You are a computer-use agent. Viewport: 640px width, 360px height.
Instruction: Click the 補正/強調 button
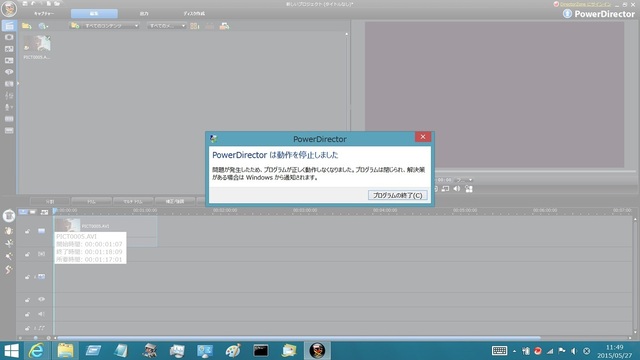point(175,201)
